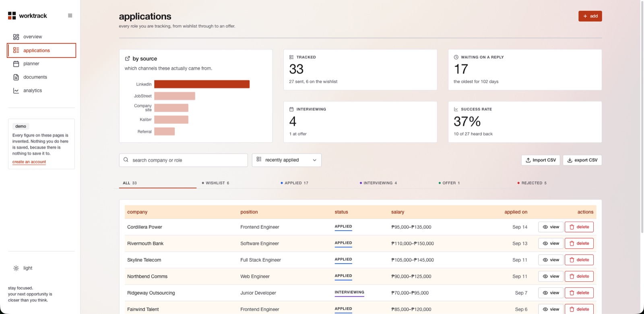Collapse sidebar with hamburger menu icon
644x314 pixels.
70,16
